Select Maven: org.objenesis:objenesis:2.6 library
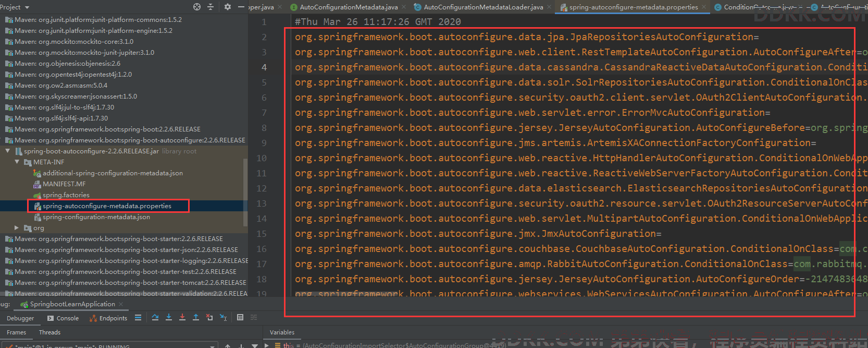This screenshot has height=348, width=868. point(68,64)
